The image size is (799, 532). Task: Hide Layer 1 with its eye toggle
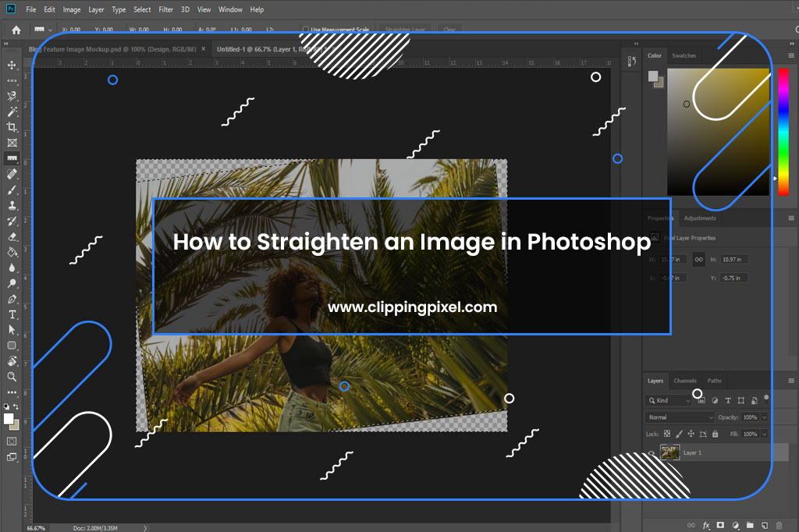pos(652,453)
